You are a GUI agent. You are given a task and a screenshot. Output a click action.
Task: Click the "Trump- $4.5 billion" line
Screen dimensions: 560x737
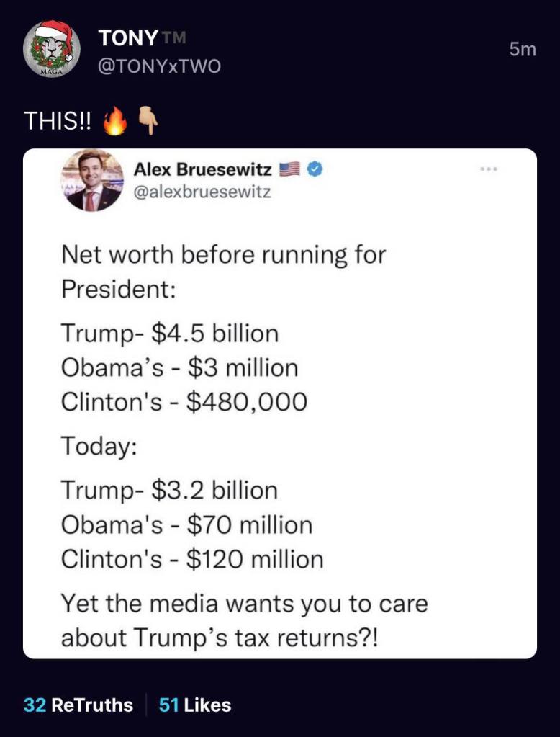coord(169,334)
